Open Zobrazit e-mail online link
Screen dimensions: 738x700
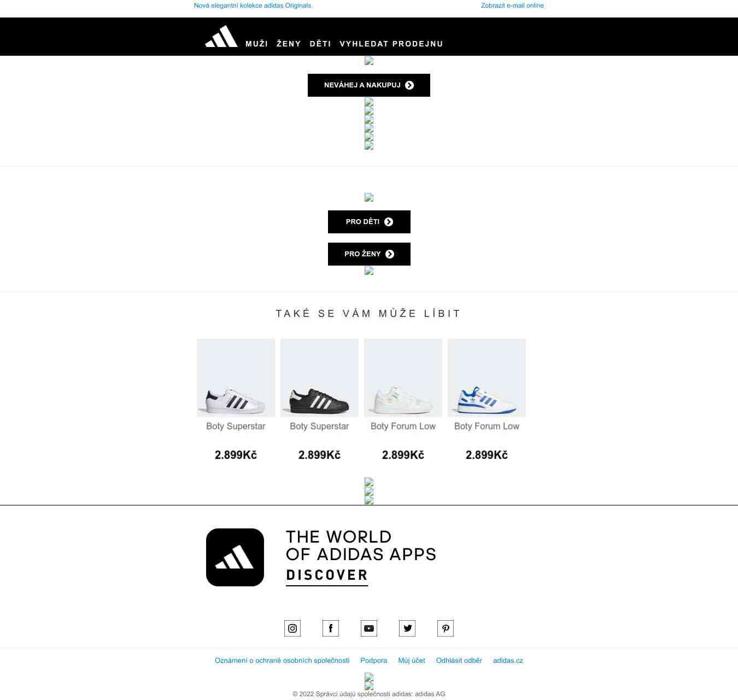tap(512, 5)
